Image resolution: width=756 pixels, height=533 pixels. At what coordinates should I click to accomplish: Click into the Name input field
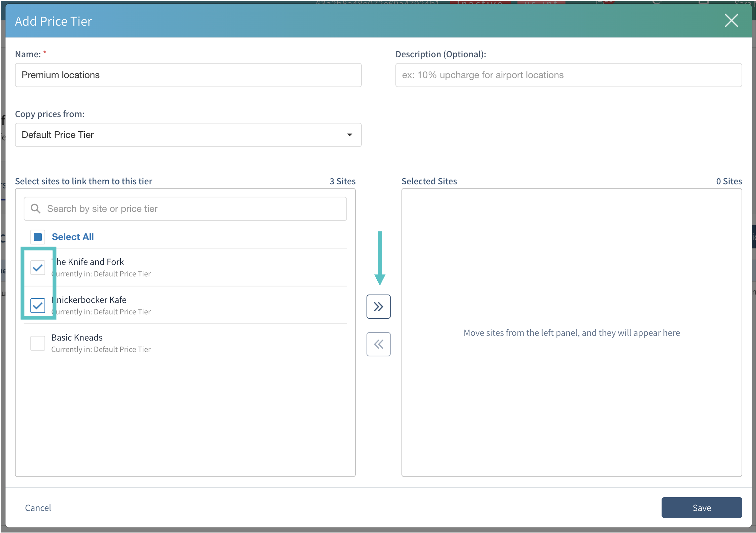coord(188,75)
